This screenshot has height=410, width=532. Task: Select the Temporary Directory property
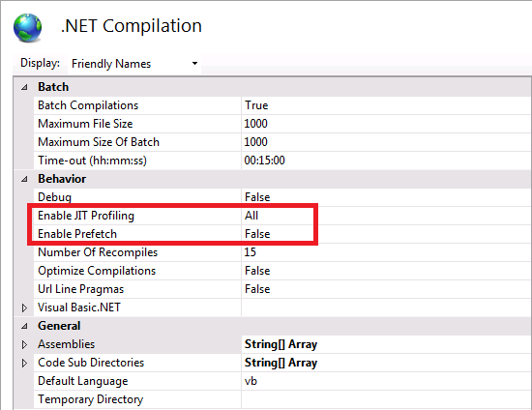(x=91, y=399)
